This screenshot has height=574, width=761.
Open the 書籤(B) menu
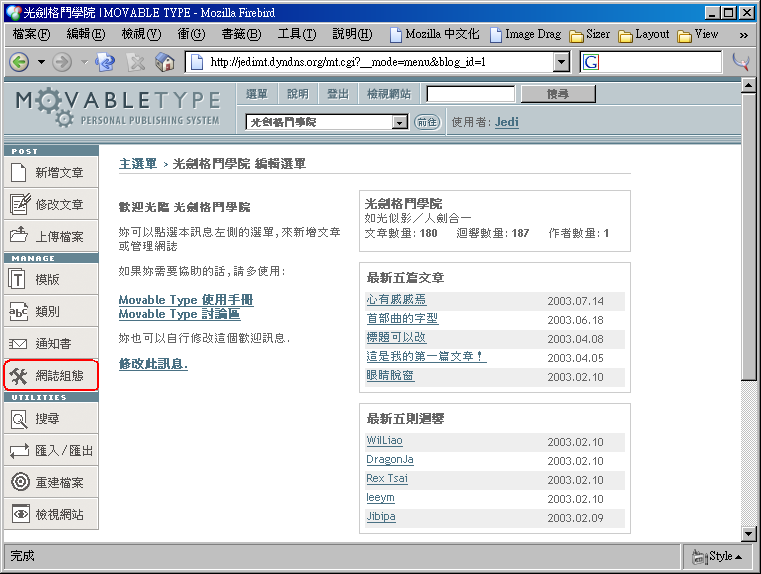(x=241, y=34)
